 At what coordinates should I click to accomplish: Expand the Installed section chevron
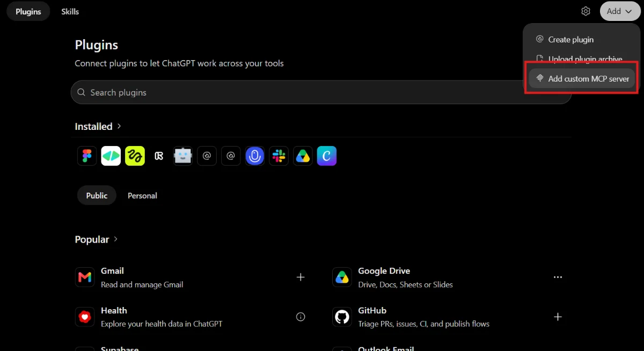(x=119, y=126)
